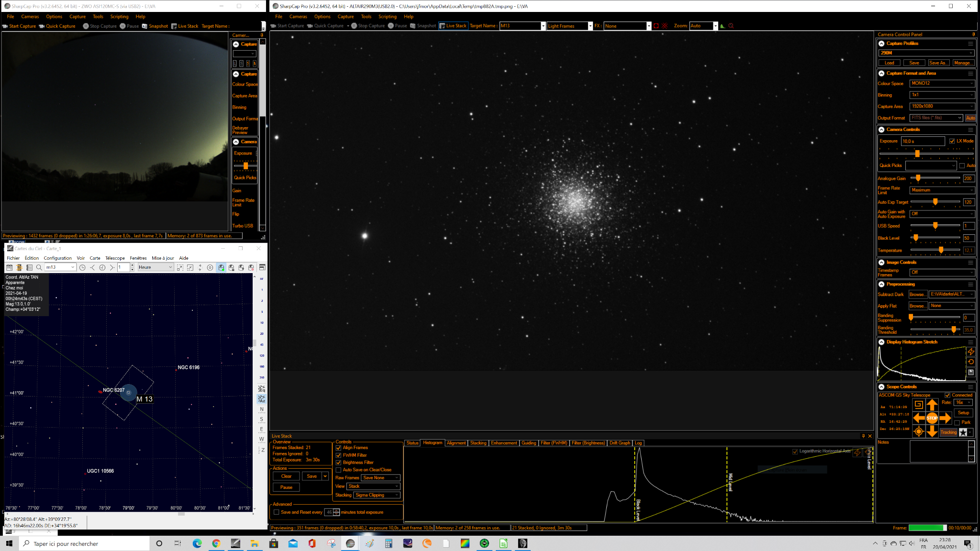Slew the telescope up with the up arrow
Image resolution: width=980 pixels, height=551 pixels.
pyautogui.click(x=932, y=405)
